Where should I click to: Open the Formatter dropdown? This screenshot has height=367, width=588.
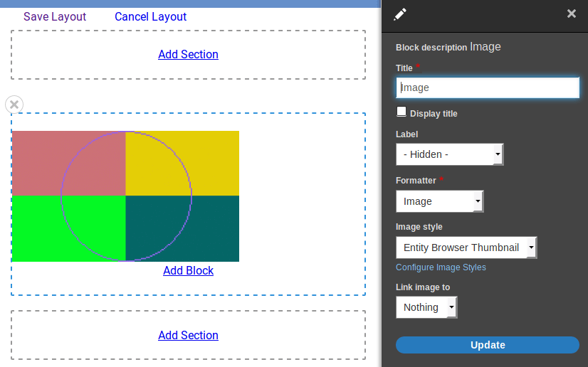point(439,201)
